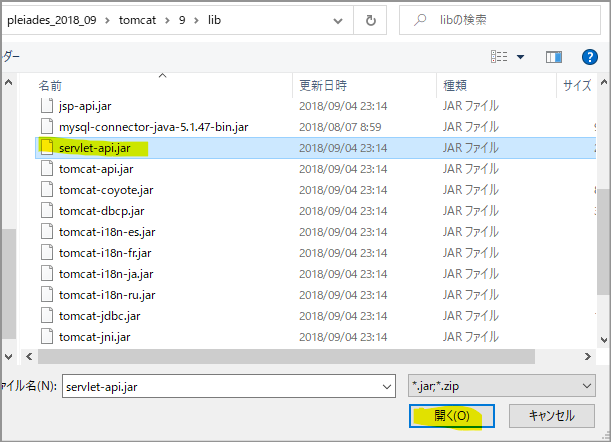Viewport: 611px width, 442px height.
Task: Click the horizontal scrollbar thumb
Action: [286, 357]
